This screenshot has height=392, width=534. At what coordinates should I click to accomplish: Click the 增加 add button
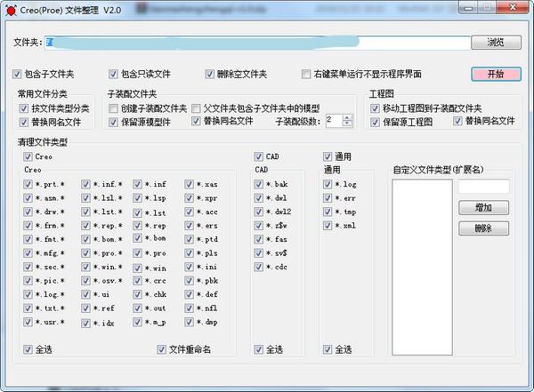pos(483,208)
